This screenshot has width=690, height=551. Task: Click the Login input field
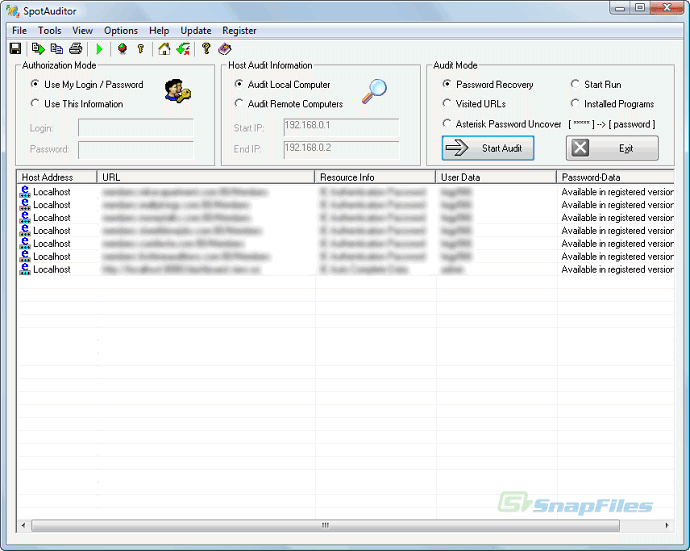click(x=136, y=128)
